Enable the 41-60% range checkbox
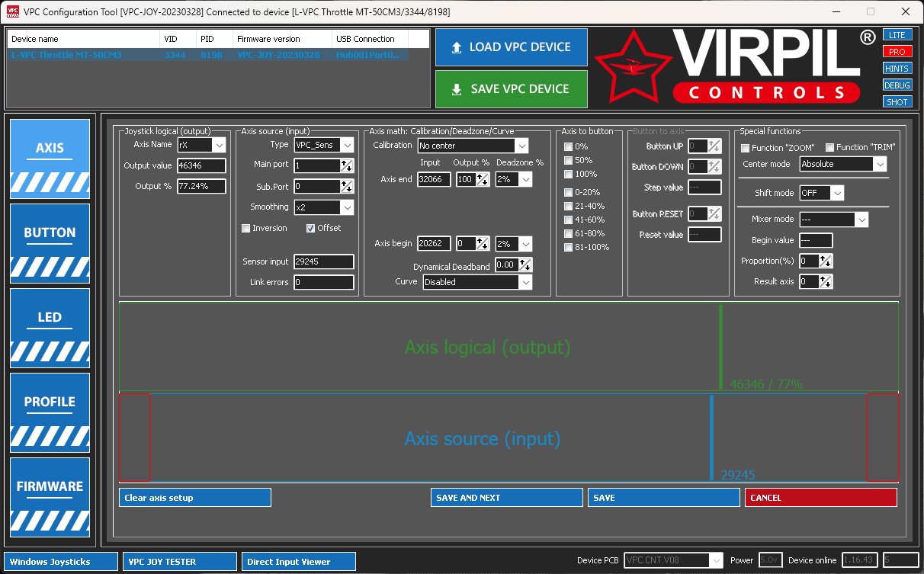Viewport: 924px width, 574px height. tap(567, 220)
